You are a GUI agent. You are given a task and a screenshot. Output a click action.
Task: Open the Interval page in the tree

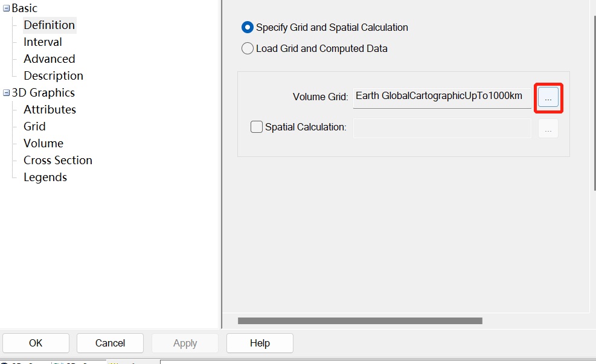click(42, 42)
